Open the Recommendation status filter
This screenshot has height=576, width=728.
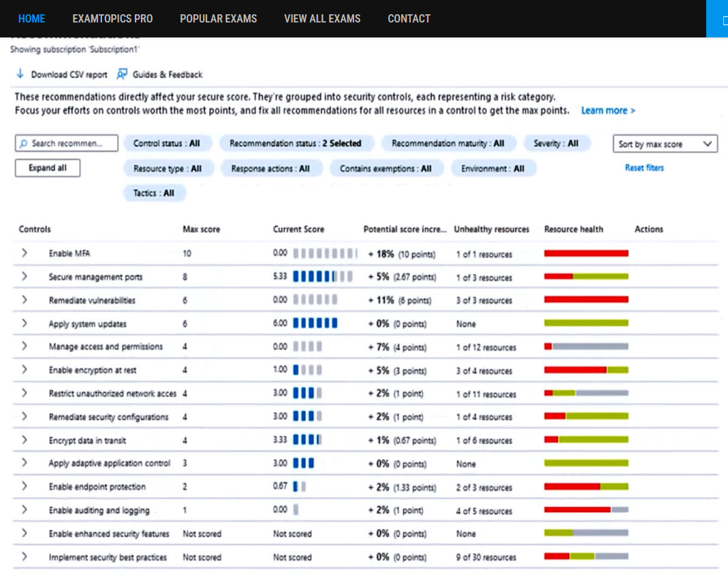[296, 144]
